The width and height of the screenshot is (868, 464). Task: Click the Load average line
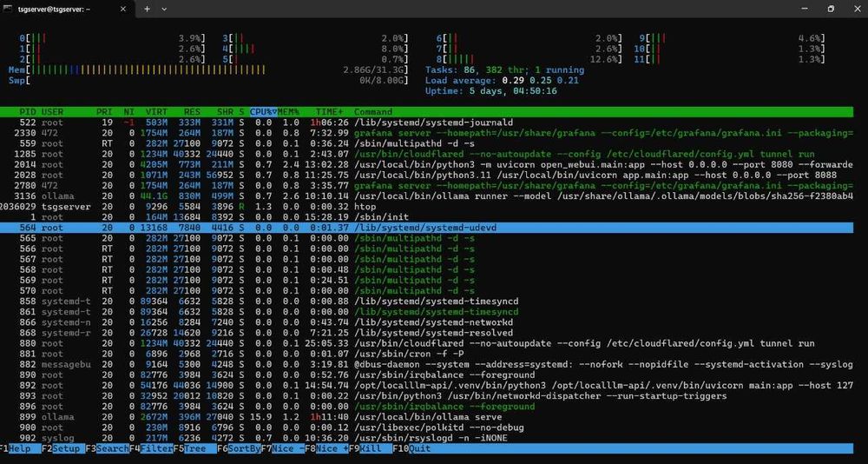point(502,81)
